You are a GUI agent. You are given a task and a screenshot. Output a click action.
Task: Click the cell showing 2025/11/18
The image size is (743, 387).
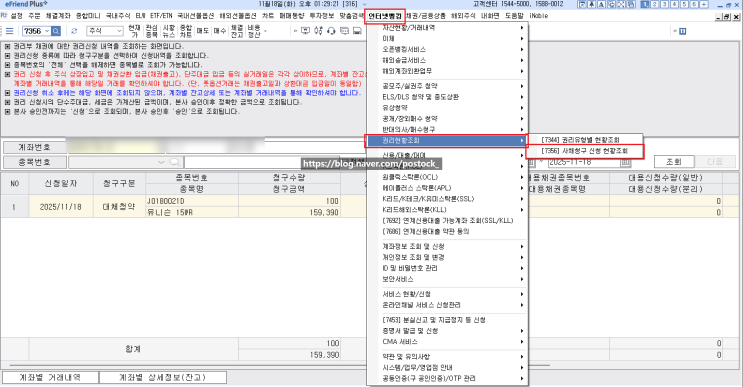pos(61,207)
